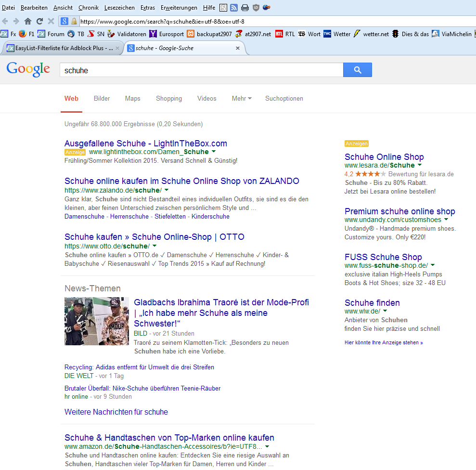Screen dimensions: 476x470
Task: Open the Traoré news thumbnail image
Action: tap(97, 321)
